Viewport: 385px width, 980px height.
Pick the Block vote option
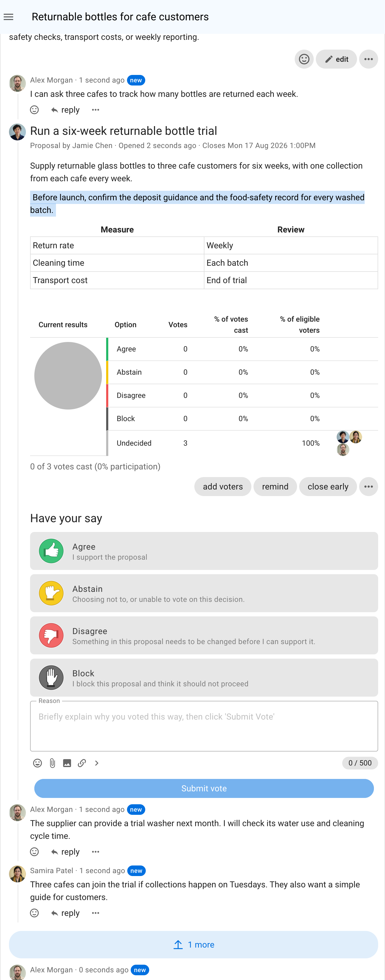tap(204, 678)
